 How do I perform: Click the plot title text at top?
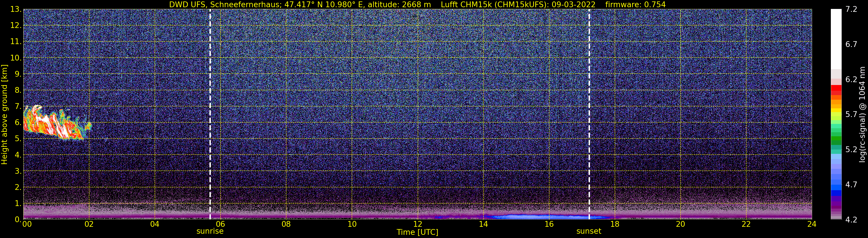[x=417, y=4]
